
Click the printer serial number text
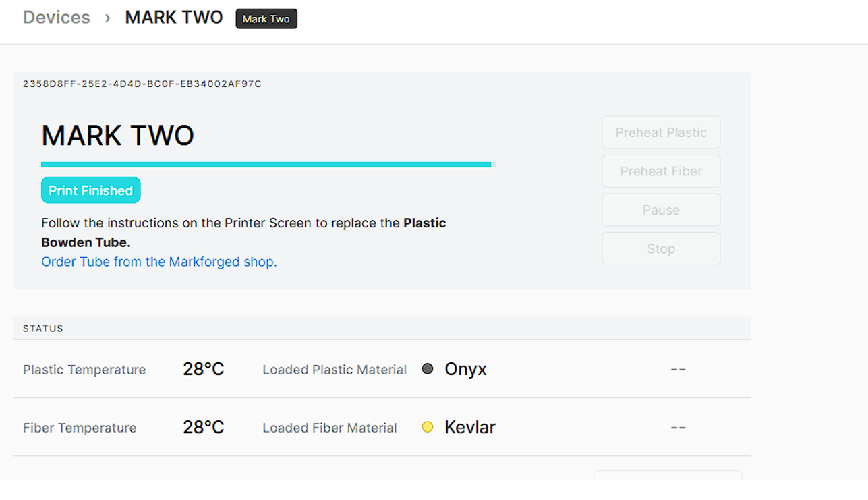click(142, 84)
